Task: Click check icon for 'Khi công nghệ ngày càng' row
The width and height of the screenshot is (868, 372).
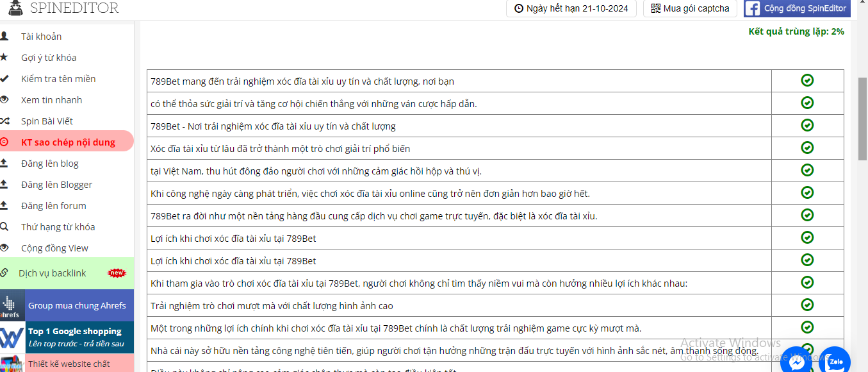Action: [807, 192]
